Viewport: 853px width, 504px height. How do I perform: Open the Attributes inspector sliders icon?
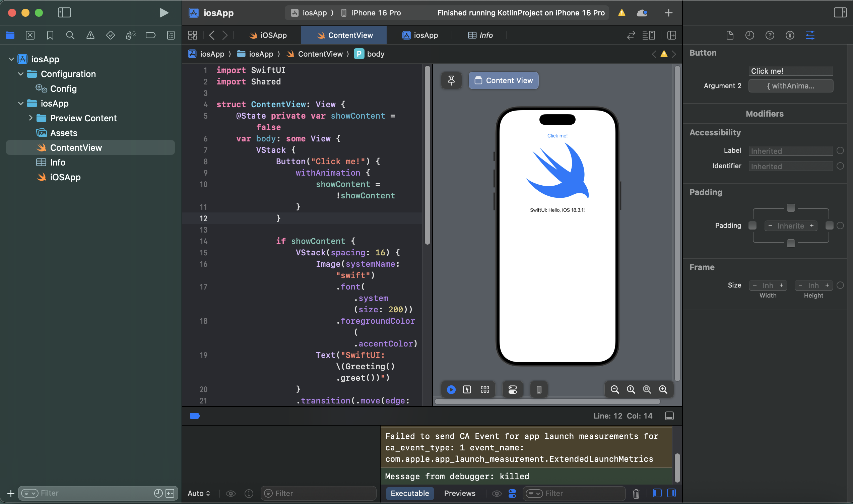810,35
